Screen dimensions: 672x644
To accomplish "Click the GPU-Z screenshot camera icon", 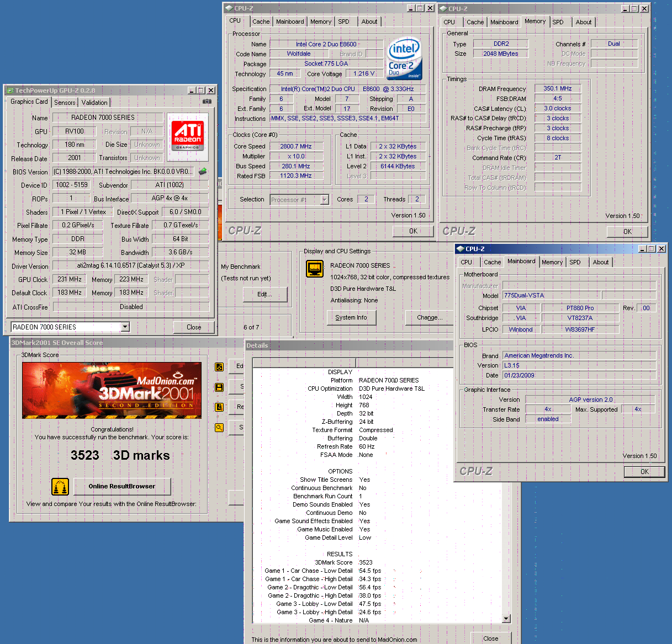I will [x=207, y=102].
